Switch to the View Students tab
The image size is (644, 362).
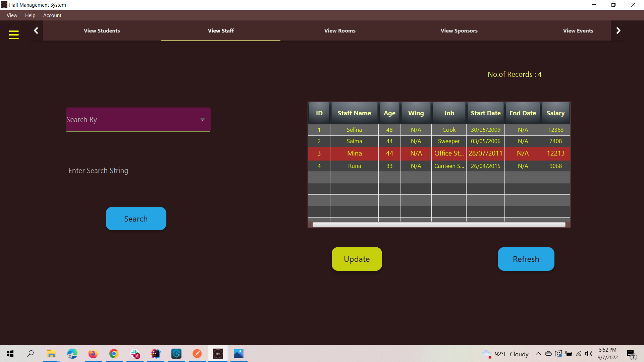pyautogui.click(x=102, y=31)
